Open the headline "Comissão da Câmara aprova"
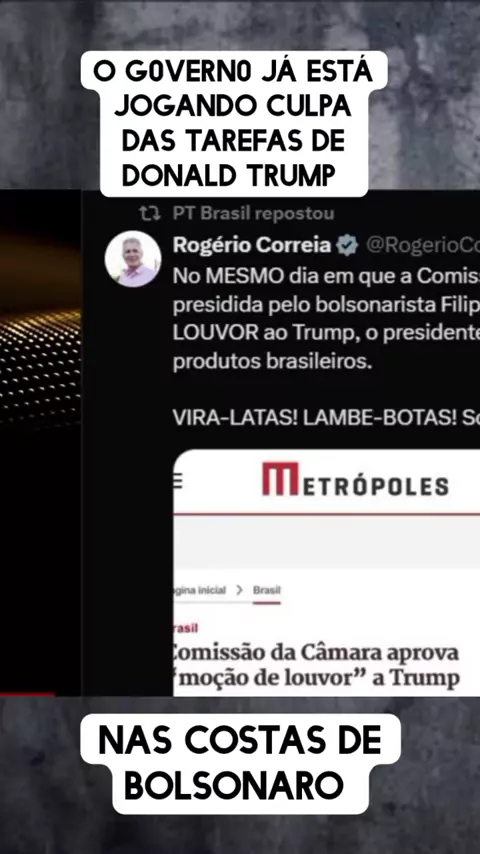The image size is (480, 854). point(316,652)
